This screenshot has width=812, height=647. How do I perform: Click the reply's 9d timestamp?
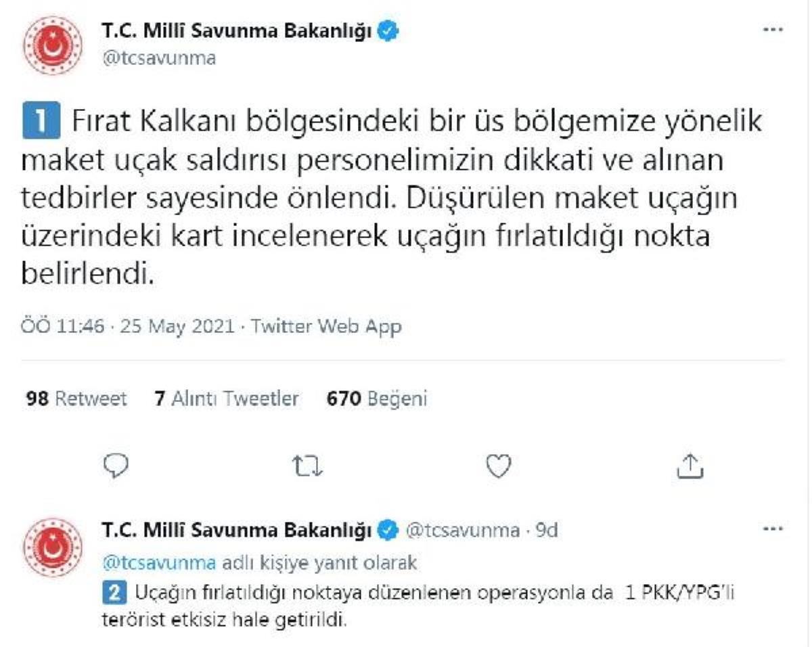pyautogui.click(x=545, y=531)
